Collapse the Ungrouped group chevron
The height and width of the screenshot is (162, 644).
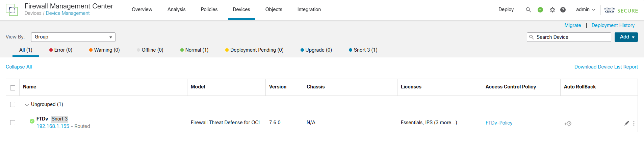tap(27, 105)
